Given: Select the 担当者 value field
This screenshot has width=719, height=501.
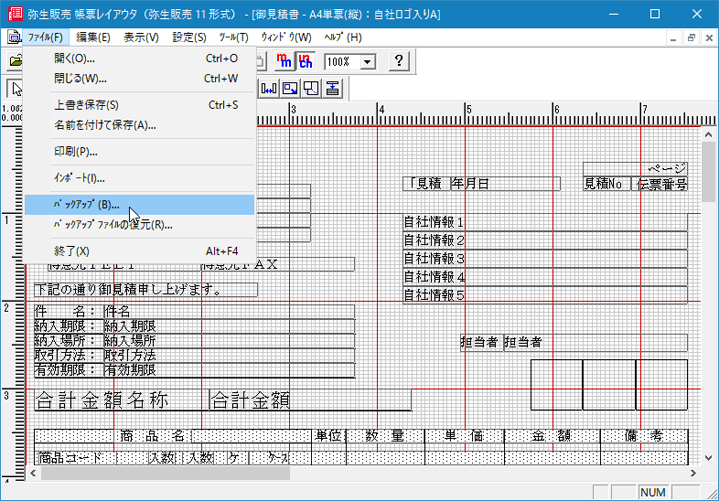Looking at the screenshot, I should tap(596, 342).
